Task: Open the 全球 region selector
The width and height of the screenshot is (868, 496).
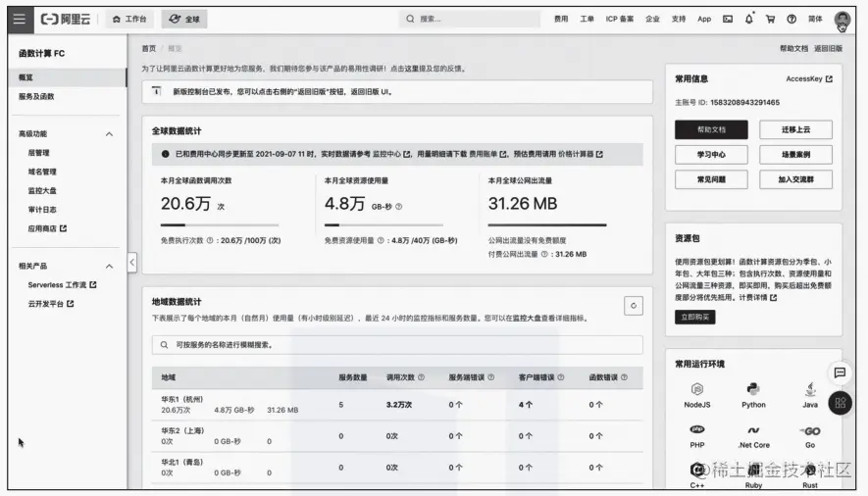Action: [x=184, y=19]
